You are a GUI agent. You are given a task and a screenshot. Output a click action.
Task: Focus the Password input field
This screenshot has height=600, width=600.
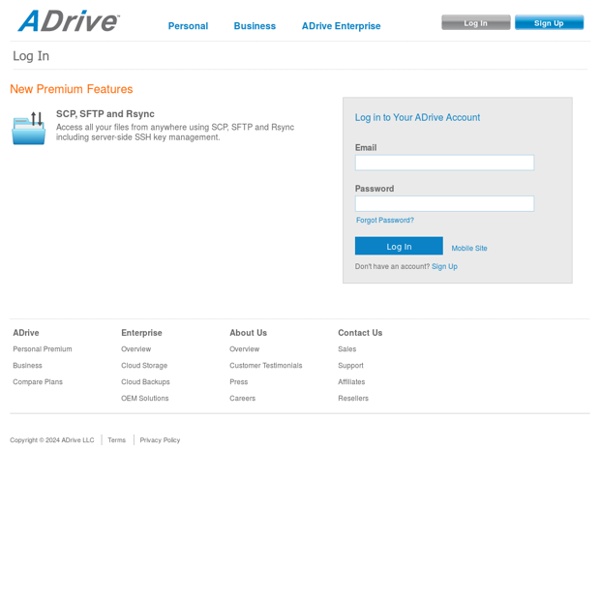444,204
